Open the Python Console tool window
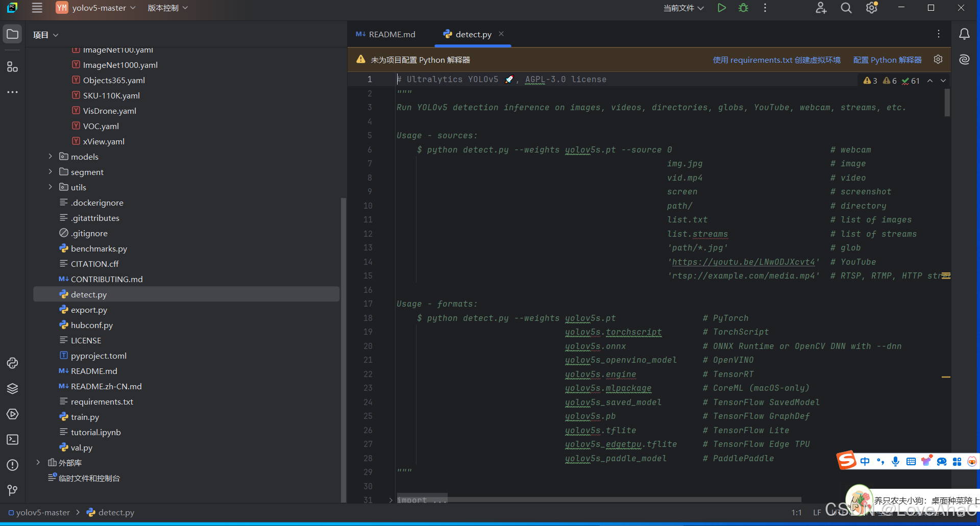 pyautogui.click(x=13, y=363)
